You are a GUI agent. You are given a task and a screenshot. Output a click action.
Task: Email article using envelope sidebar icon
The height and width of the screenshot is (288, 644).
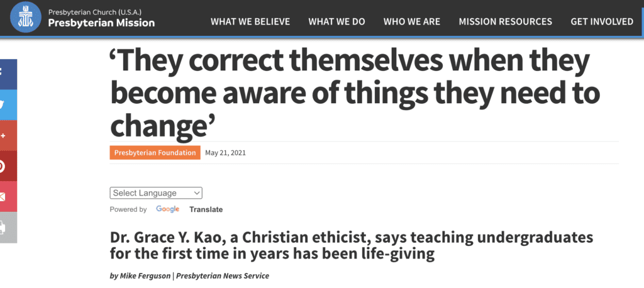(8, 196)
